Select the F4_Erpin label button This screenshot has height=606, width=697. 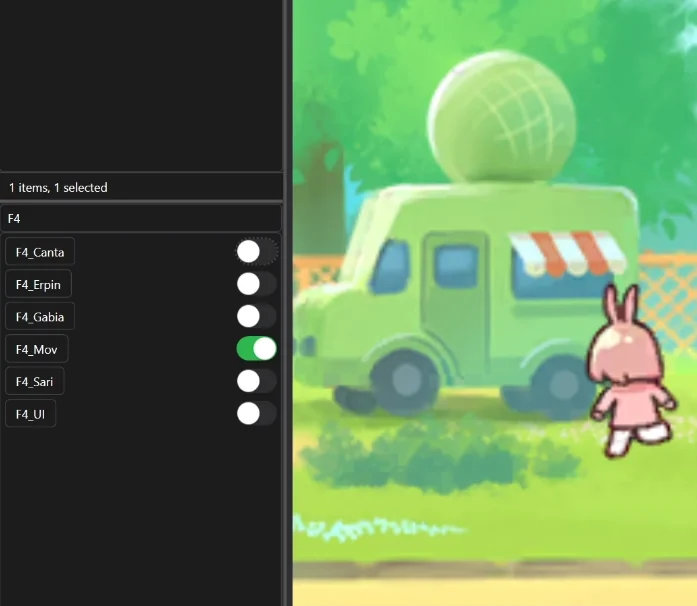click(38, 284)
